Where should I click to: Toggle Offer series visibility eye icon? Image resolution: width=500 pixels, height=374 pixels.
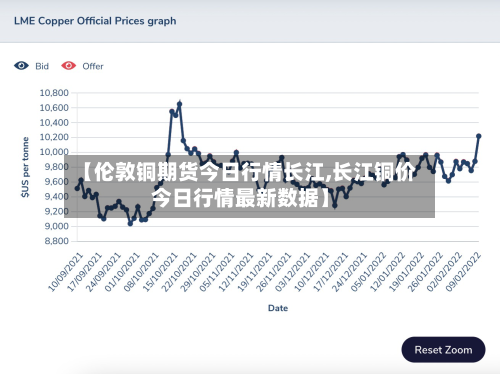tap(69, 66)
